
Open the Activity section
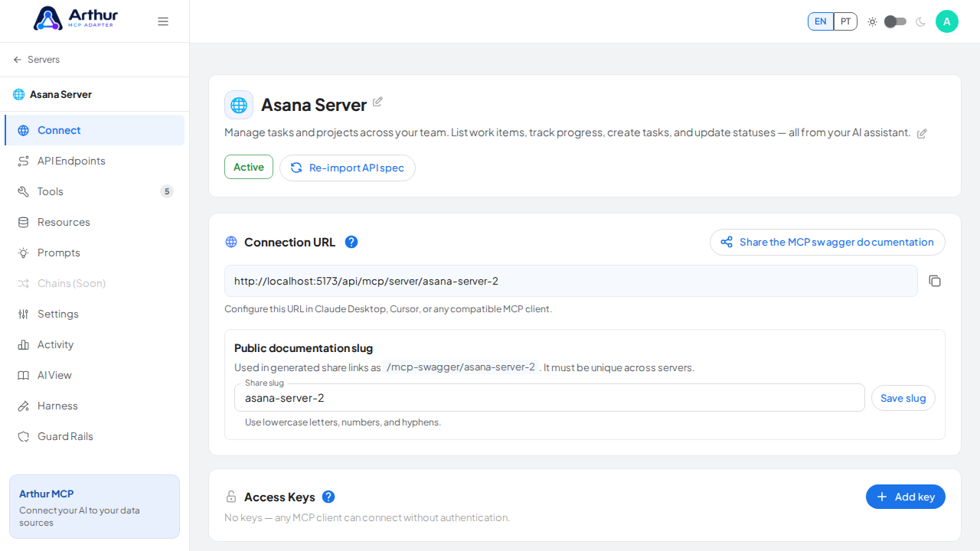[x=95, y=344]
